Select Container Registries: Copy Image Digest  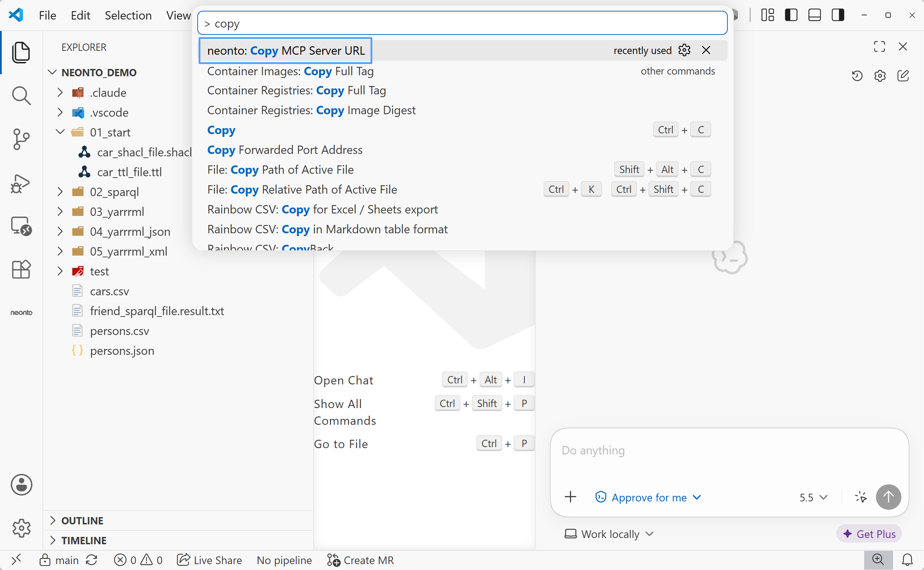point(463,110)
